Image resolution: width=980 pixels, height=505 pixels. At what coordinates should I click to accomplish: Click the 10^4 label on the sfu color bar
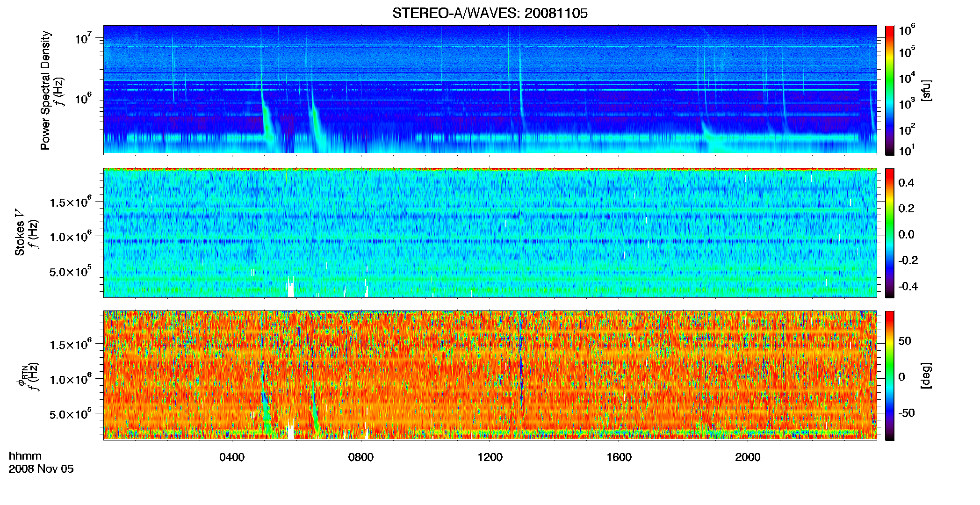coord(907,78)
